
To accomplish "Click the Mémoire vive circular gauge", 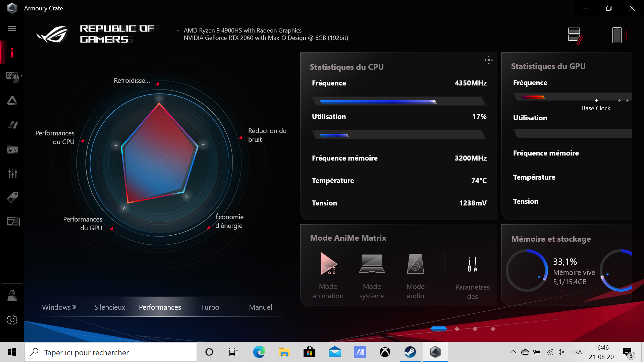I will coord(527,270).
